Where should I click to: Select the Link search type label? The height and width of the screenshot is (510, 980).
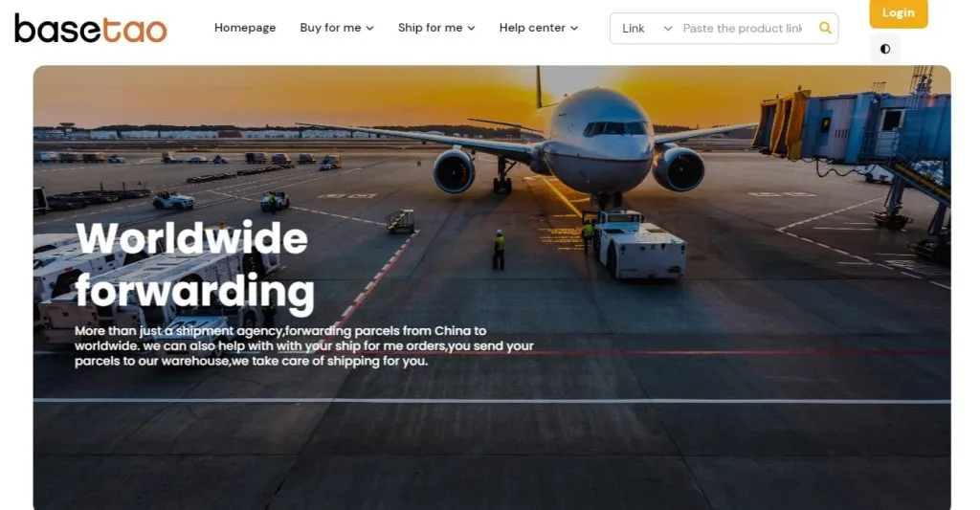[x=634, y=28]
